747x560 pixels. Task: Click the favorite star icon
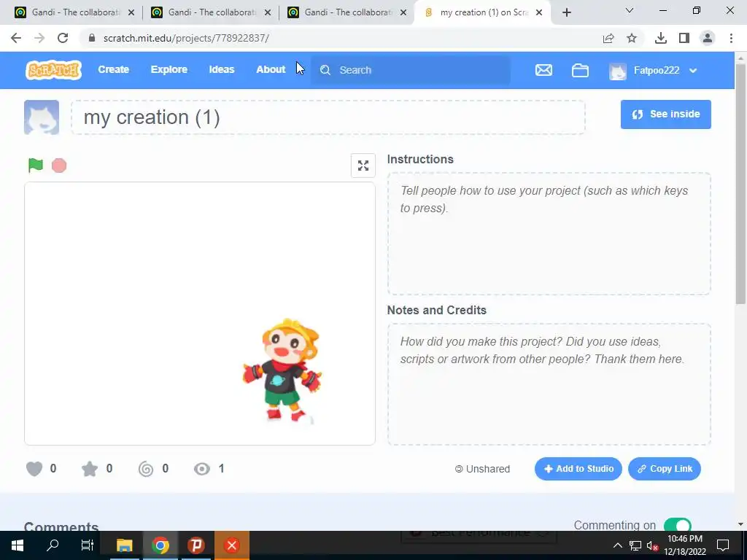(x=90, y=469)
